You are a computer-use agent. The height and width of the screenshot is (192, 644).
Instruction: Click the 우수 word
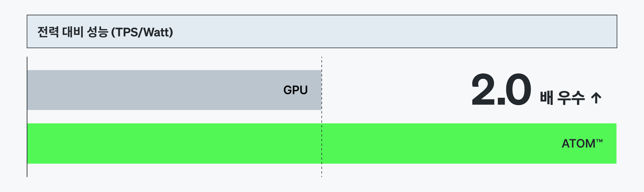tap(571, 98)
